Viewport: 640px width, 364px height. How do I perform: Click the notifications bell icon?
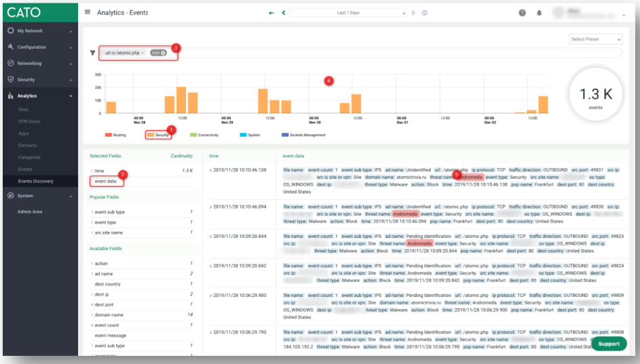tap(540, 13)
